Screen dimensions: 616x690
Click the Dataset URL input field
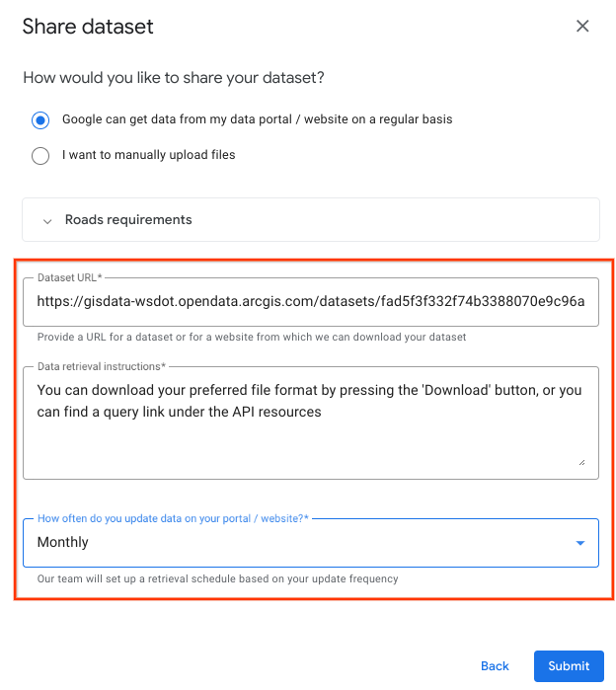click(x=310, y=302)
